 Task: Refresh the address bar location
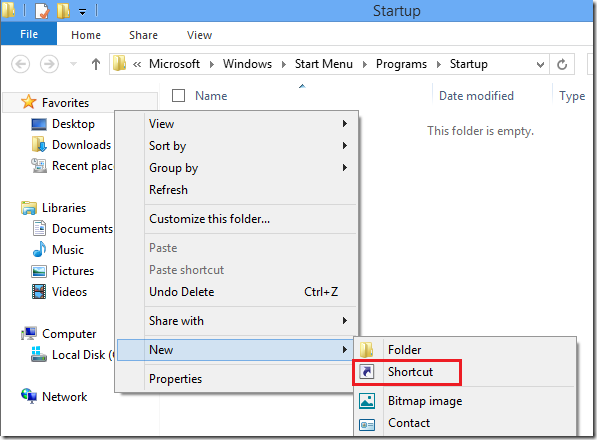(x=562, y=64)
